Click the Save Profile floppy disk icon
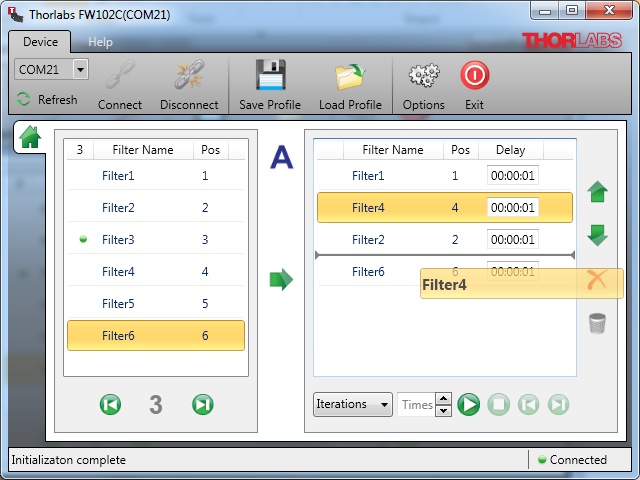The width and height of the screenshot is (640, 480). click(x=270, y=75)
